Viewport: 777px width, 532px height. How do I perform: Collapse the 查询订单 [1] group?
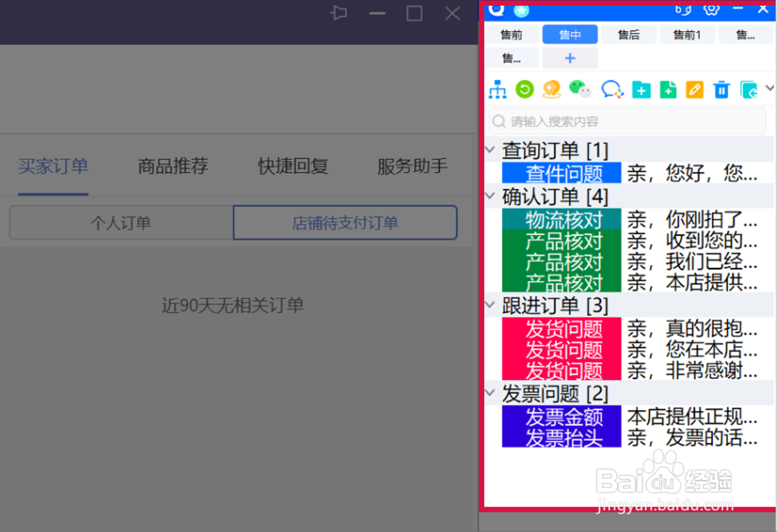pyautogui.click(x=491, y=150)
